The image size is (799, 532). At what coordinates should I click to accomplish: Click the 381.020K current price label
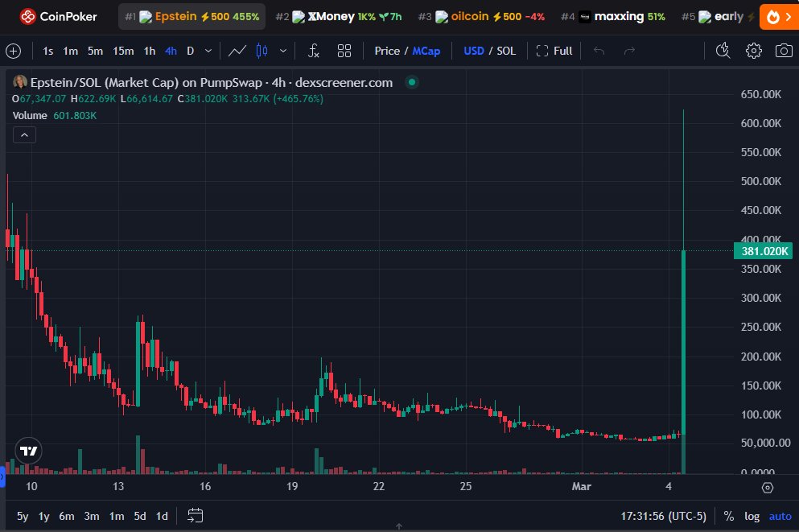pos(764,251)
